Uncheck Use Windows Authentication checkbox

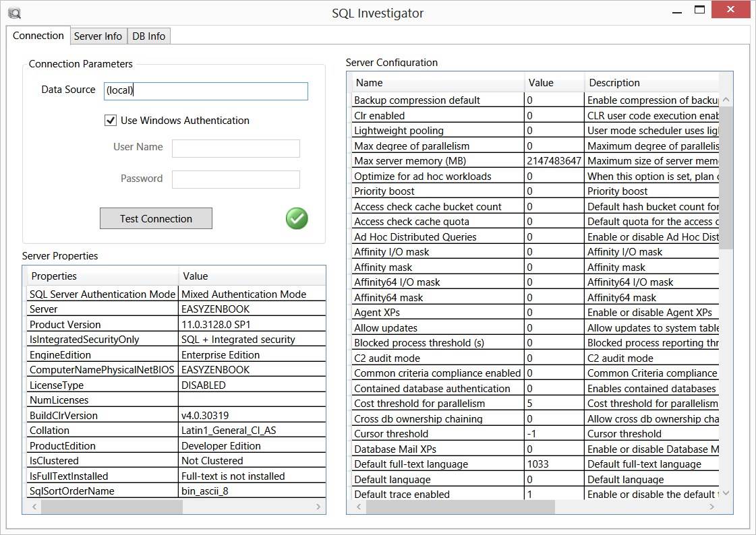point(111,121)
